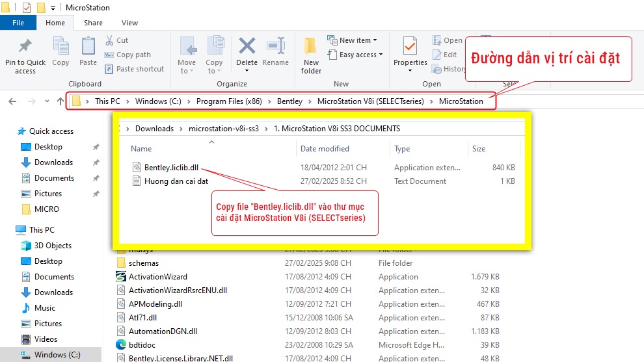Click MicroStation V8i (SELECTseries) breadcrumb
This screenshot has height=362, width=644.
pos(371,101)
